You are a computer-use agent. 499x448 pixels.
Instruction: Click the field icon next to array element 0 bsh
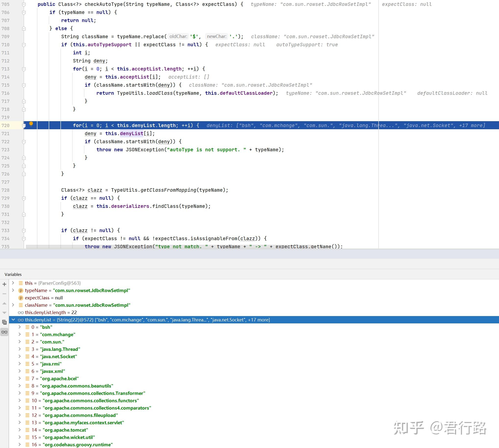(x=27, y=327)
